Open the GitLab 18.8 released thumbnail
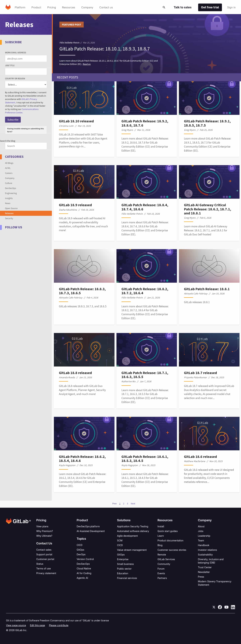 pyautogui.click(x=84, y=350)
